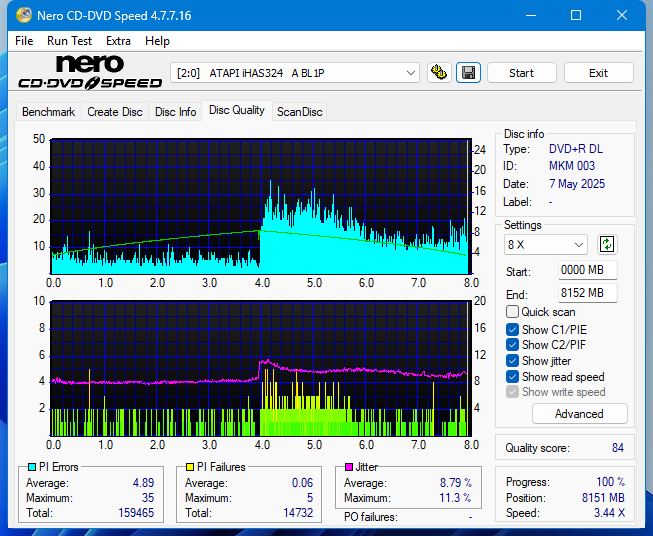Open the Extra menu

click(x=118, y=41)
